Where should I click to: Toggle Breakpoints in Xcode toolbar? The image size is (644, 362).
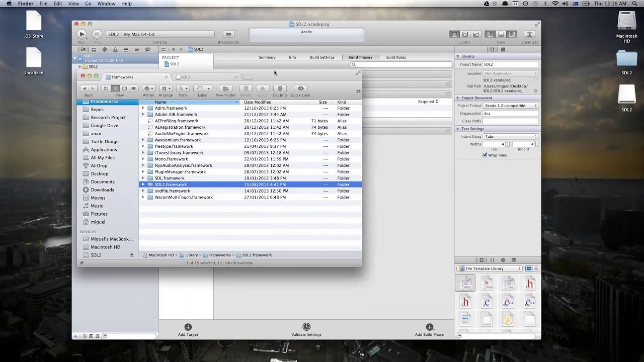[228, 34]
